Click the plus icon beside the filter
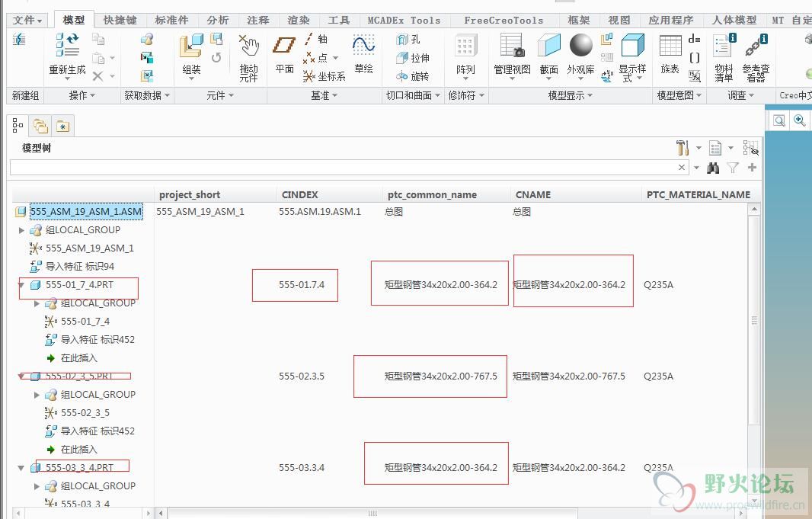 coord(752,168)
